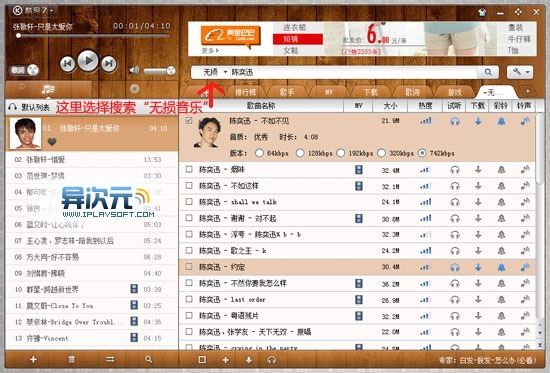Change play mode with the loop icon

pos(110,359)
